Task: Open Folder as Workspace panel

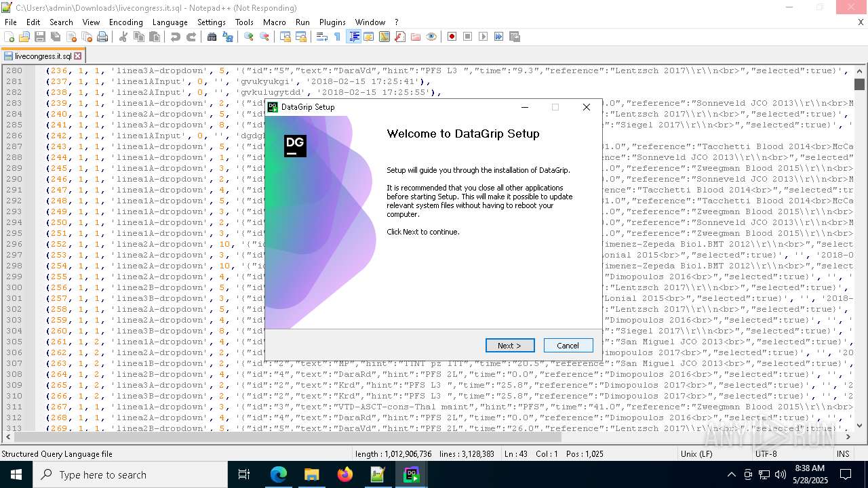Action: pyautogui.click(x=416, y=37)
